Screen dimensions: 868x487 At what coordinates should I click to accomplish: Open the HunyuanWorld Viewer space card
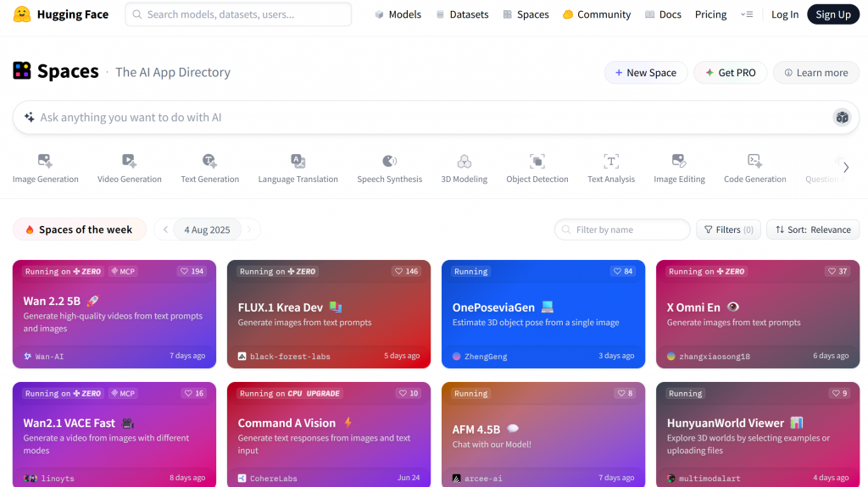click(758, 434)
